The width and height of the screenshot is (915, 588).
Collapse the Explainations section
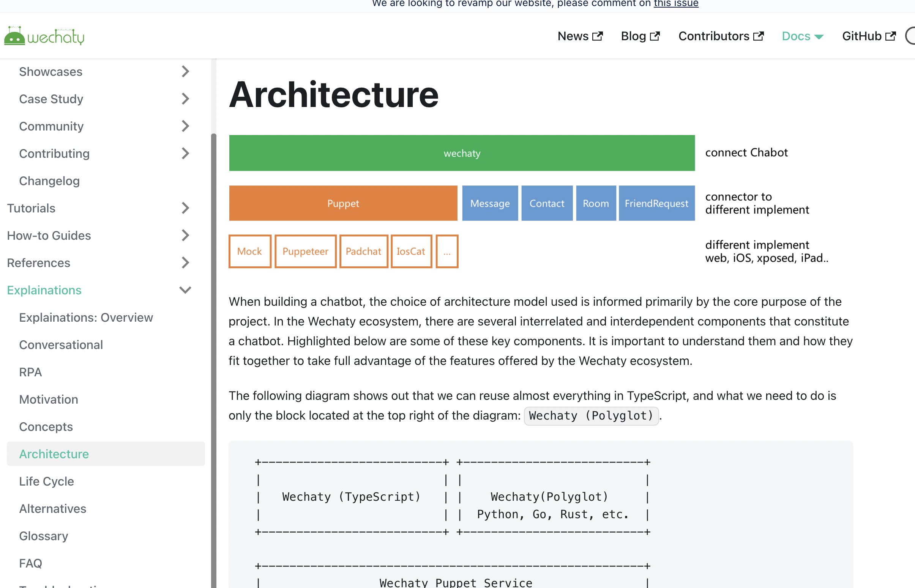(x=185, y=290)
